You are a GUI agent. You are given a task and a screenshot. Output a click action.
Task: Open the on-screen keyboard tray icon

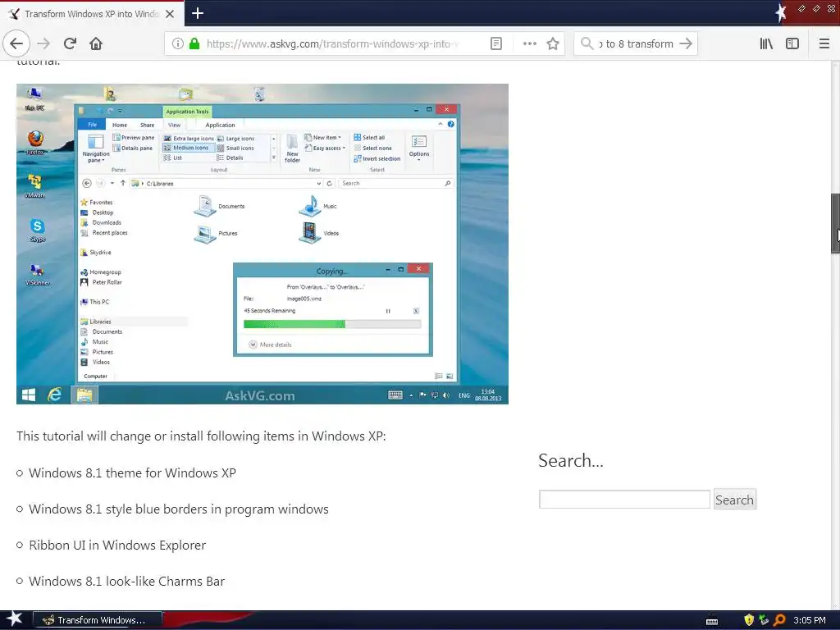712,621
